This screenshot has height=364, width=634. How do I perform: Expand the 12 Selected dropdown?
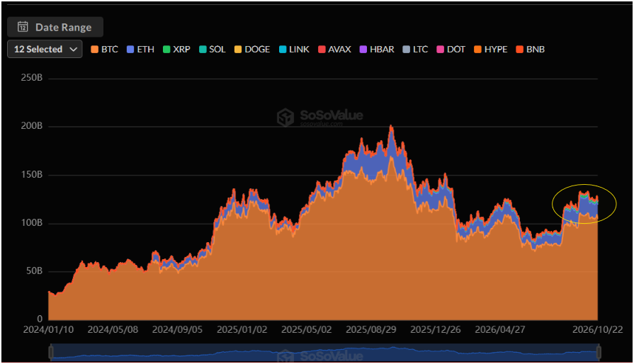(x=45, y=49)
